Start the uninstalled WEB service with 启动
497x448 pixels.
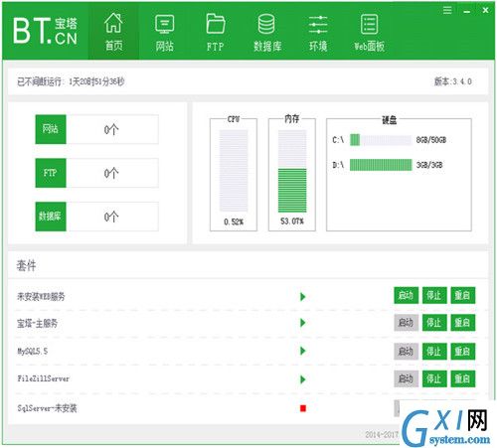pyautogui.click(x=406, y=295)
